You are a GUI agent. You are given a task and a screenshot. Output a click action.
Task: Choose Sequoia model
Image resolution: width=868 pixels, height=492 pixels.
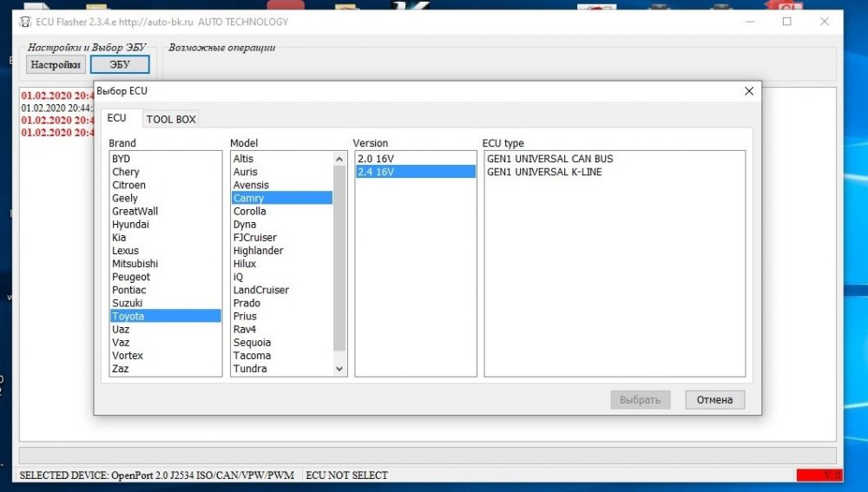point(282,342)
